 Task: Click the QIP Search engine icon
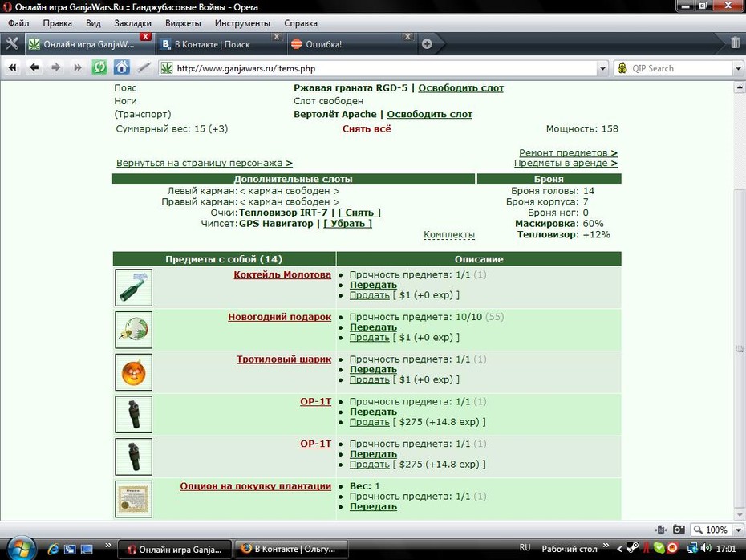[622, 68]
